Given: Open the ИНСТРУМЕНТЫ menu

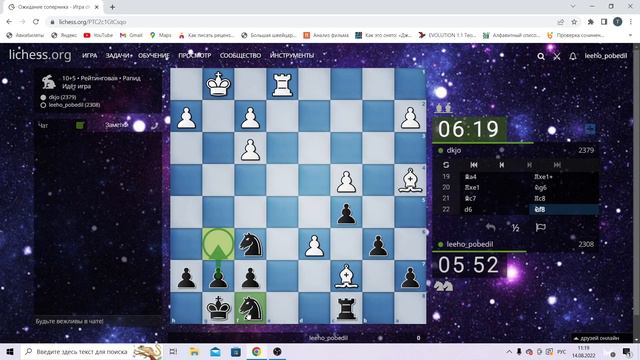Looking at the screenshot, I should pyautogui.click(x=292, y=55).
